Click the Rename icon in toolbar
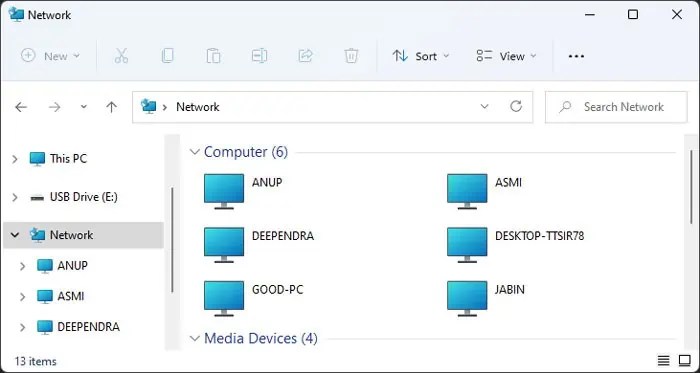700x373 pixels. point(259,56)
